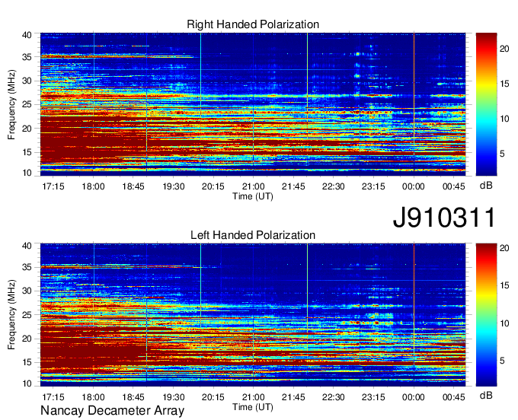518x420 pixels.
Task: Click 20 dB tick on Right Handed colorbar
Action: tap(504, 49)
